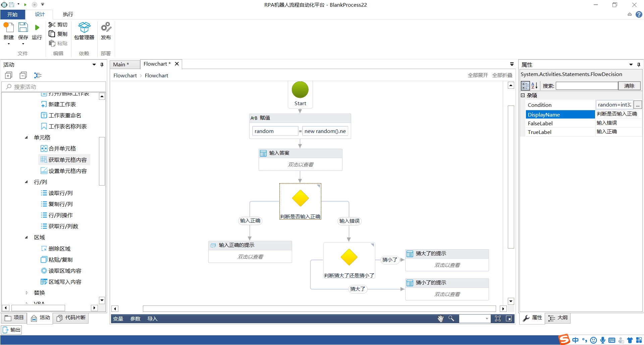Click 全部展开 to expand all
The image size is (644, 345).
[x=478, y=75]
